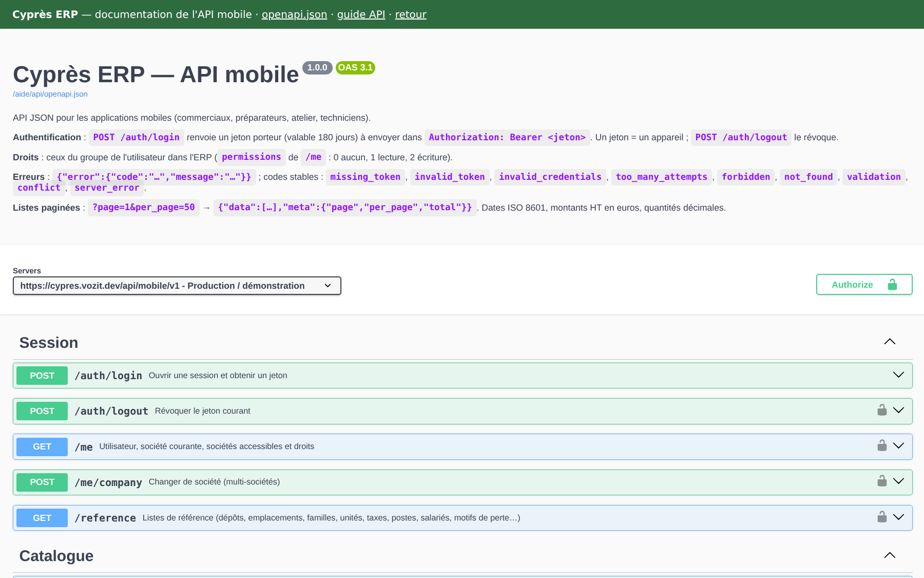Click the Authorize button

coord(864,285)
